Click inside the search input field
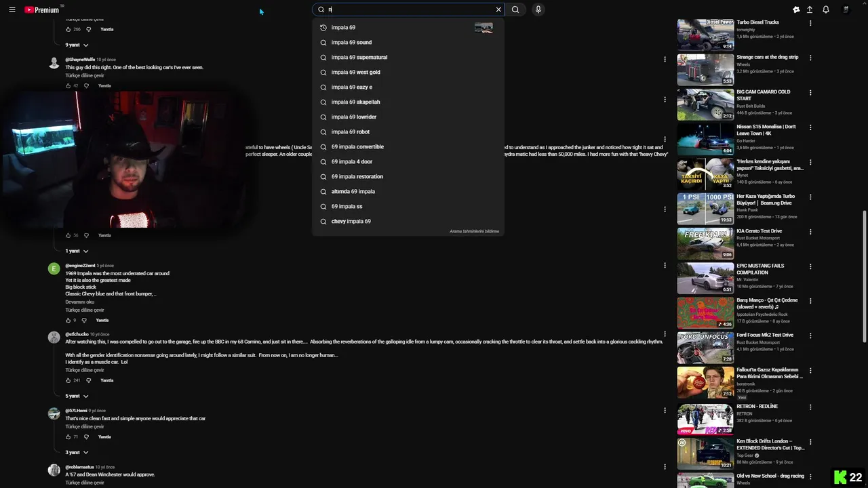This screenshot has height=488, width=868. (410, 9)
